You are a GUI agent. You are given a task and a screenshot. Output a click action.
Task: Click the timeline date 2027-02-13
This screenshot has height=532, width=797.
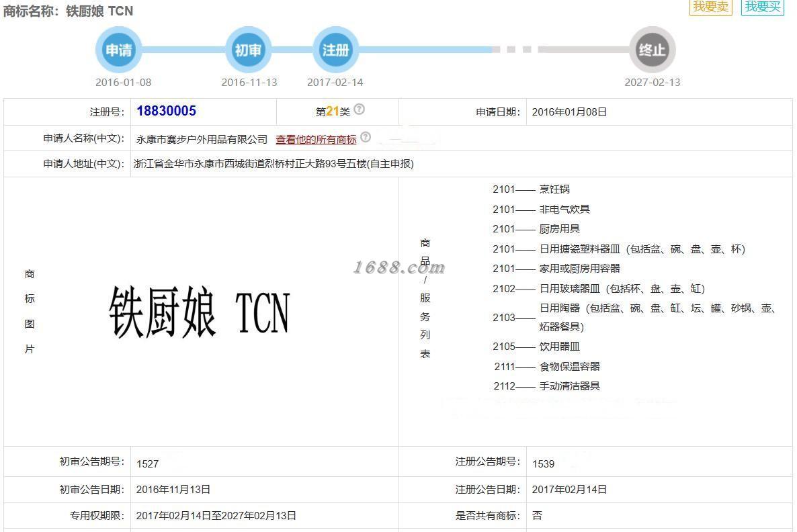tap(653, 83)
